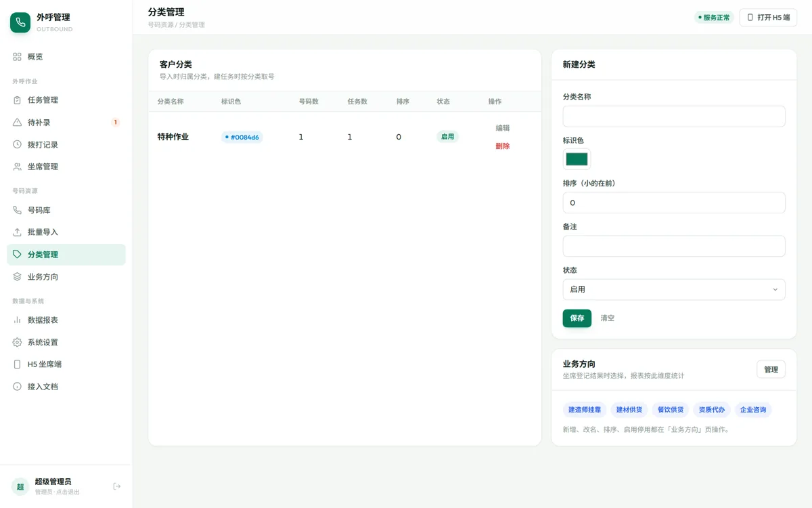Click the 超 user avatar
The image size is (812, 508).
pyautogui.click(x=20, y=486)
